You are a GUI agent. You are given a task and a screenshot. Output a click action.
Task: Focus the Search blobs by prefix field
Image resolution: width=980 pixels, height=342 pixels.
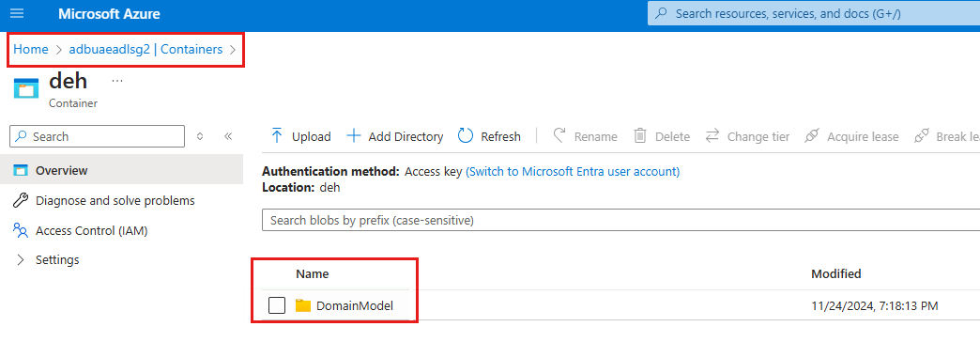click(x=620, y=221)
